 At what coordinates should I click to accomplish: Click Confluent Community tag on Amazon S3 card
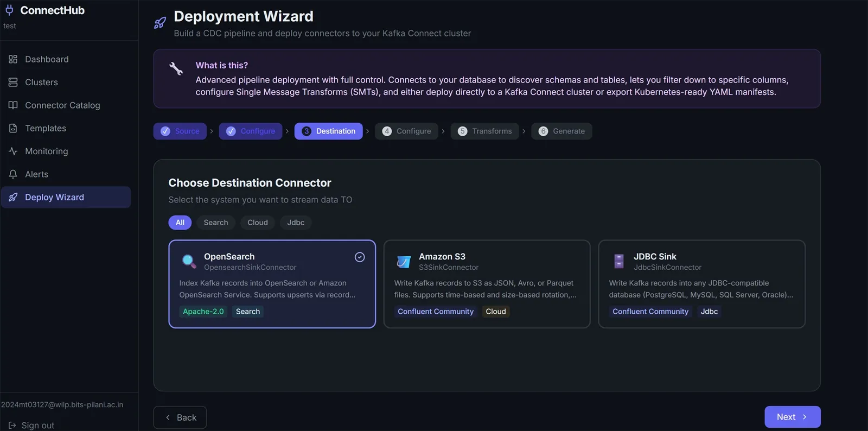[436, 312]
